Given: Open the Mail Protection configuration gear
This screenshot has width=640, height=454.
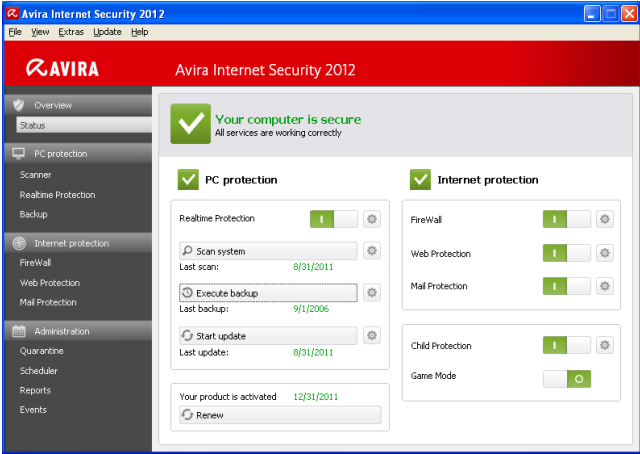Looking at the screenshot, I should point(604,286).
